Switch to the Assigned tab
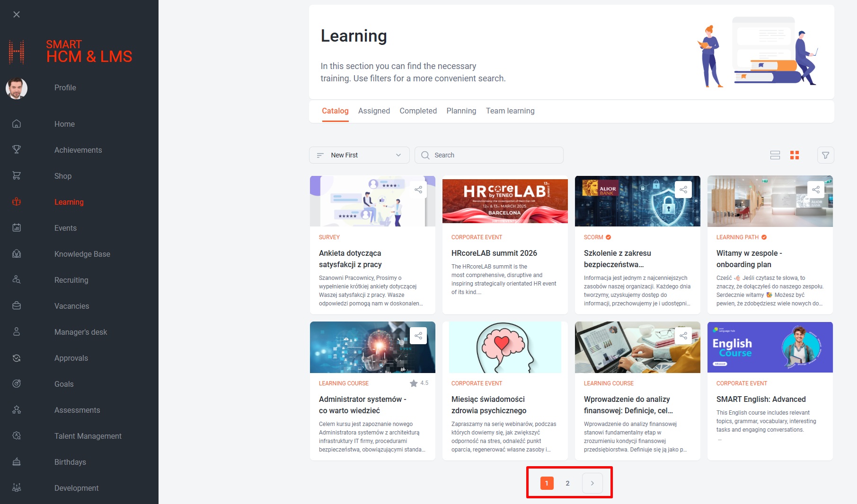857x504 pixels. pyautogui.click(x=374, y=111)
